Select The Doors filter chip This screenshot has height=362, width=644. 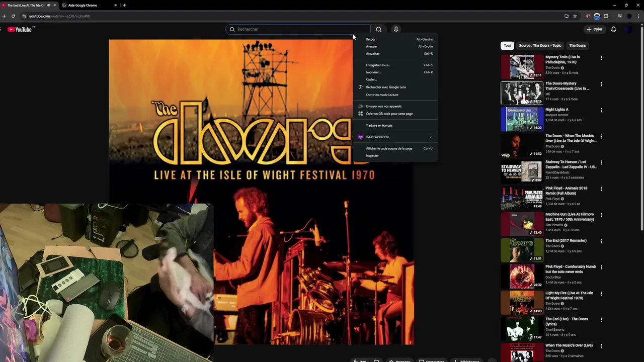578,45
